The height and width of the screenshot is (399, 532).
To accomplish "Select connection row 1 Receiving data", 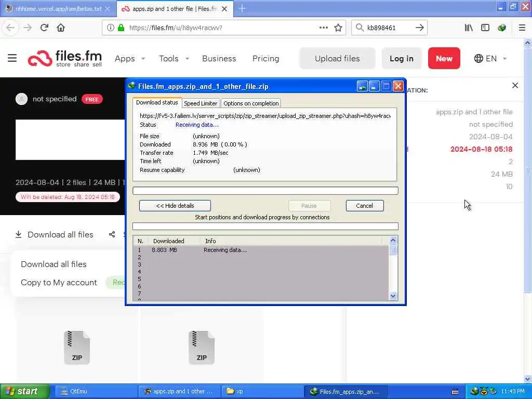I will click(x=260, y=250).
